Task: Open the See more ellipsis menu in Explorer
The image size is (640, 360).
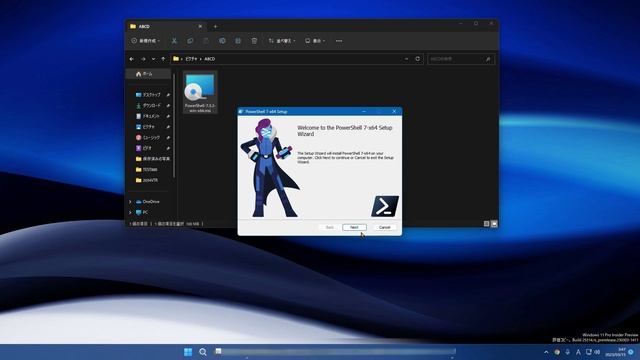Action: pos(339,41)
